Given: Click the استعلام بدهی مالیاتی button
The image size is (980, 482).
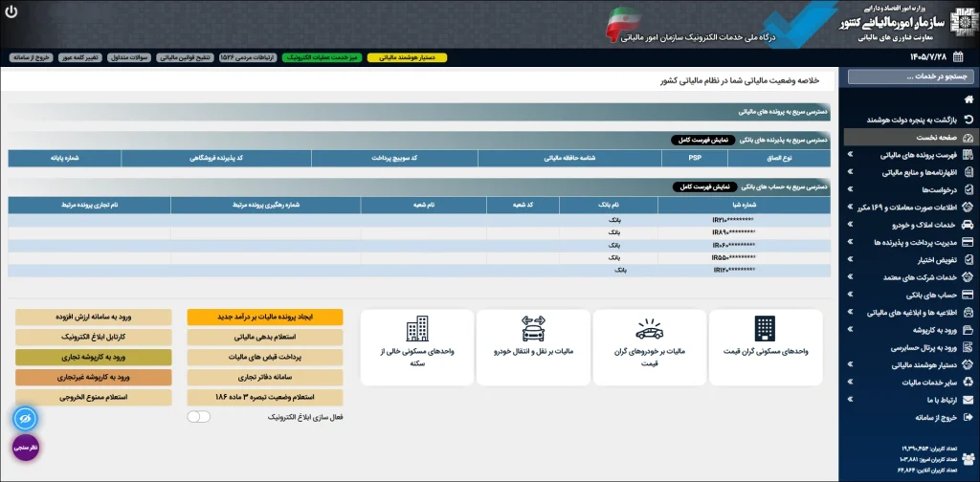Looking at the screenshot, I should [x=265, y=338].
